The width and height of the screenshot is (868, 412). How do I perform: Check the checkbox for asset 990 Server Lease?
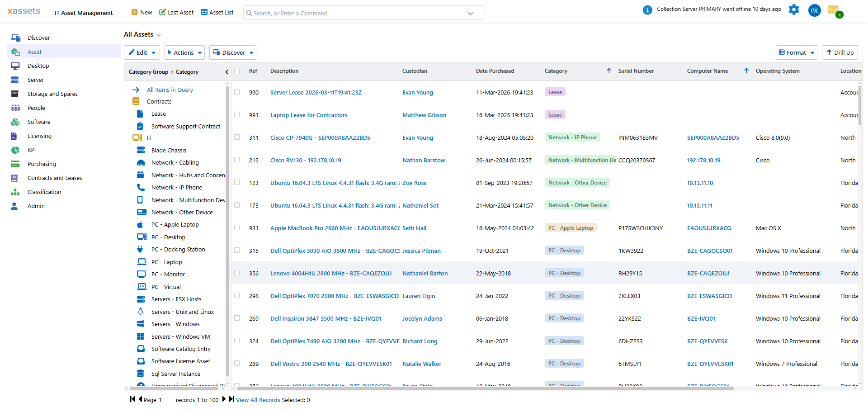point(237,92)
